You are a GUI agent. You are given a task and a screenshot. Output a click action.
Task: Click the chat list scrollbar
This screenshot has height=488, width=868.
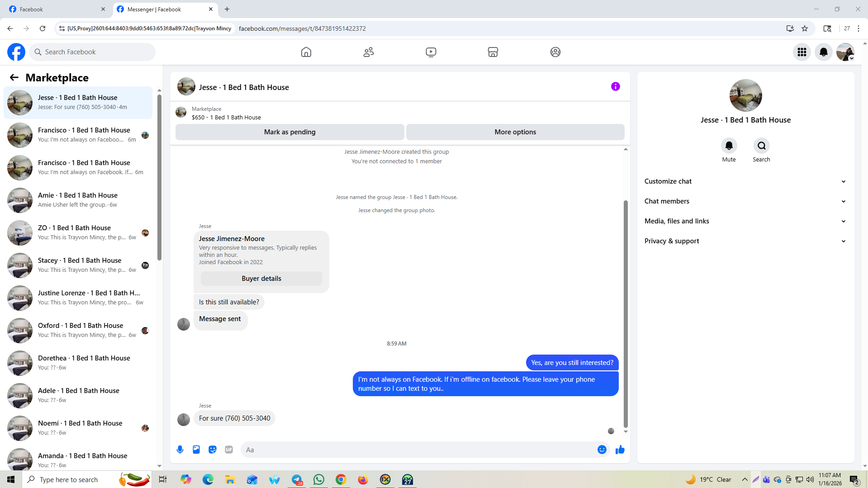point(159,176)
